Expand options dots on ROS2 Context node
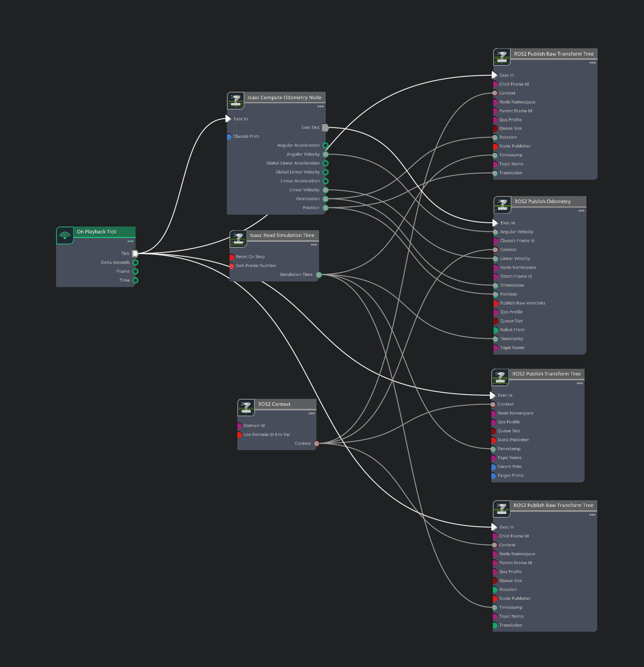644x667 pixels. point(312,413)
